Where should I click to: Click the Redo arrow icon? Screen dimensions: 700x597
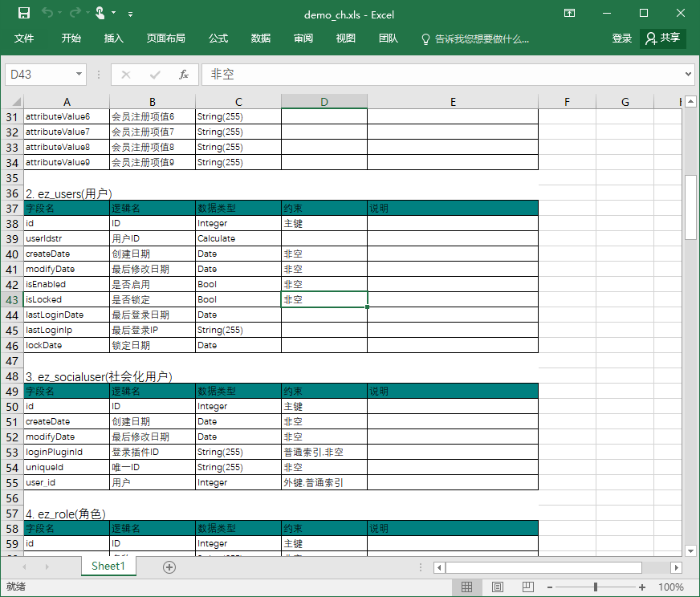[75, 13]
